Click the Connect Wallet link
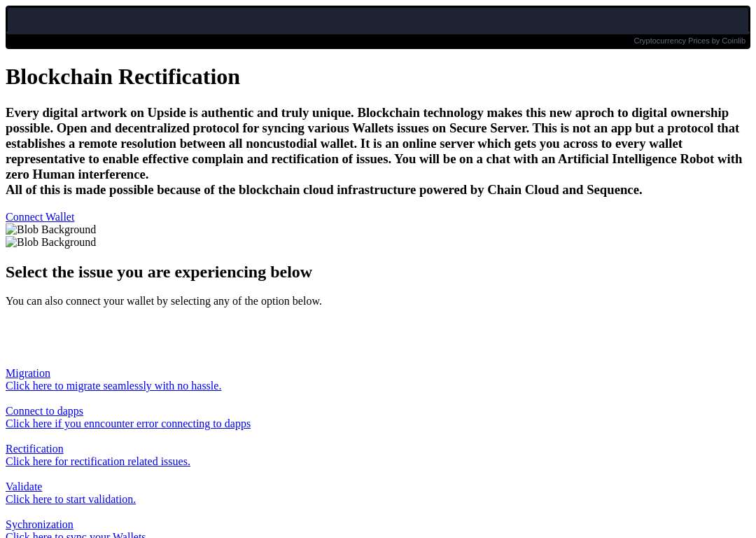 40,217
